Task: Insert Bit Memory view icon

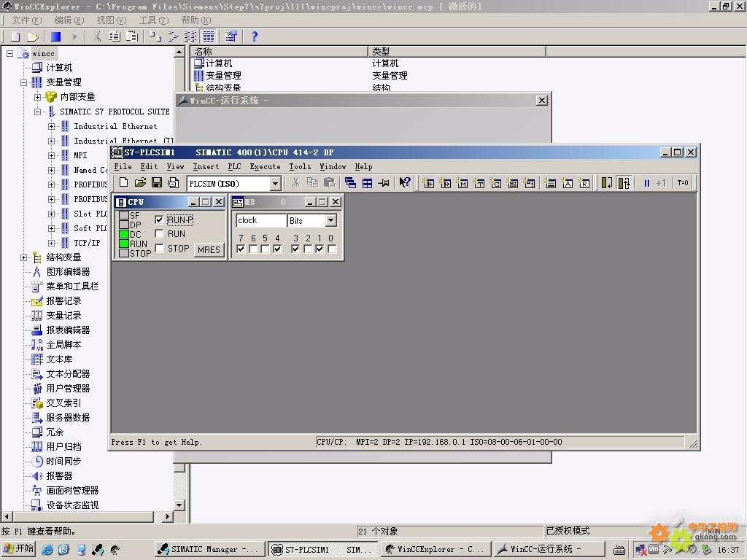Action: [462, 183]
